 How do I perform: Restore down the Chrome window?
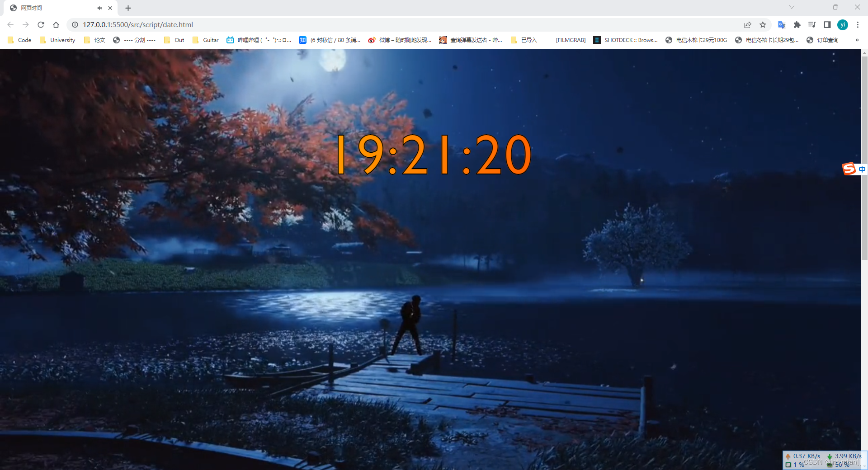[835, 7]
